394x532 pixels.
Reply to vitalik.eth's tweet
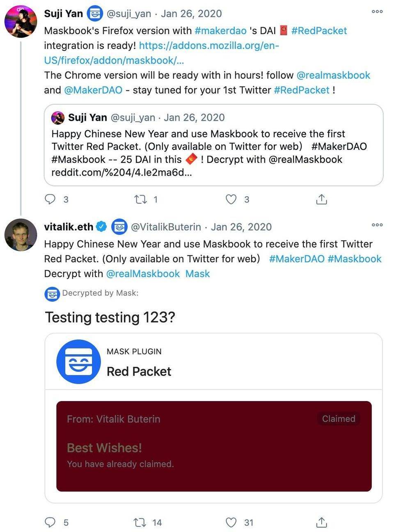pyautogui.click(x=50, y=522)
